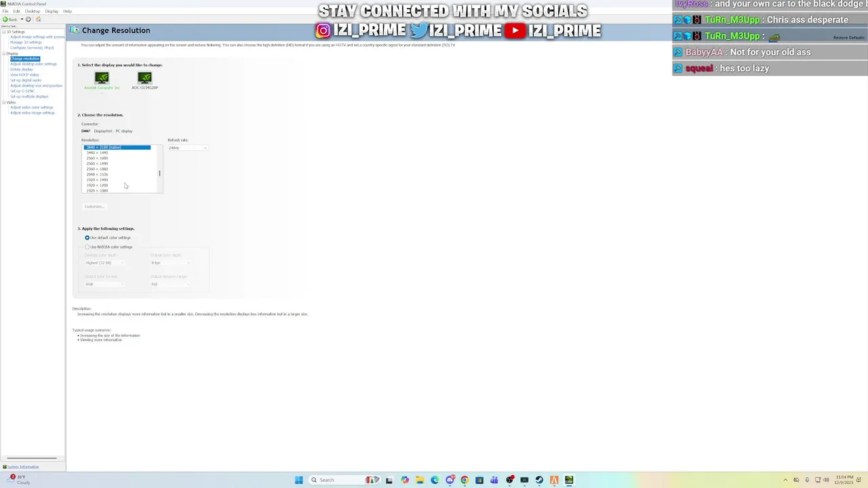Click the weather widget on the taskbar
This screenshot has width=868, height=488.
click(19, 479)
